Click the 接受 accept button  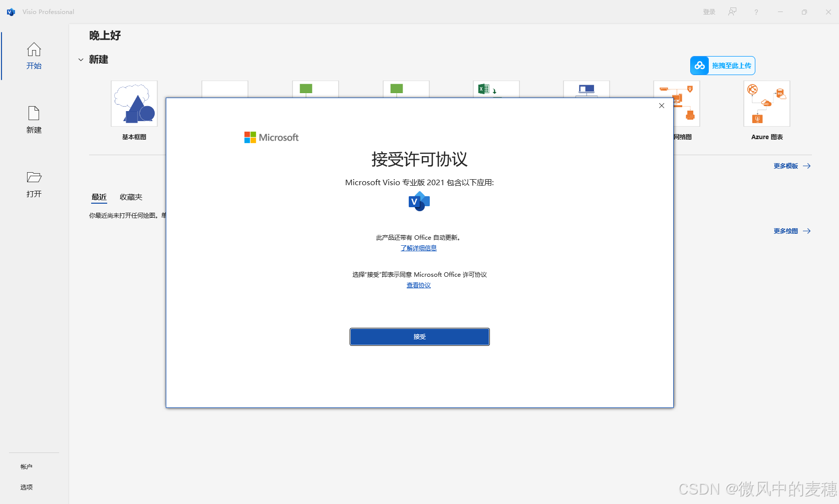click(419, 336)
